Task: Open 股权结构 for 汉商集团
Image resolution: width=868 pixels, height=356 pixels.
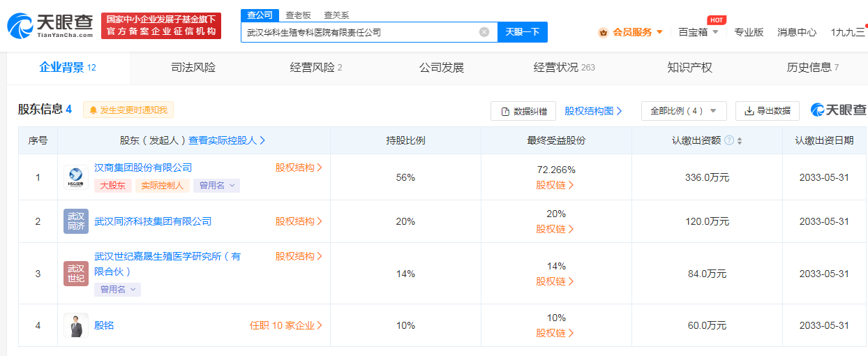Action: [x=299, y=168]
